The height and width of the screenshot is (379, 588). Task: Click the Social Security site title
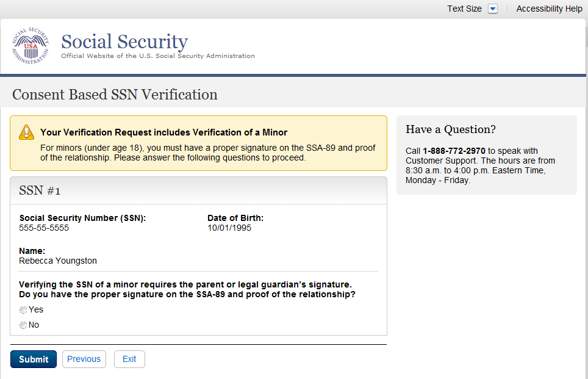click(x=124, y=42)
